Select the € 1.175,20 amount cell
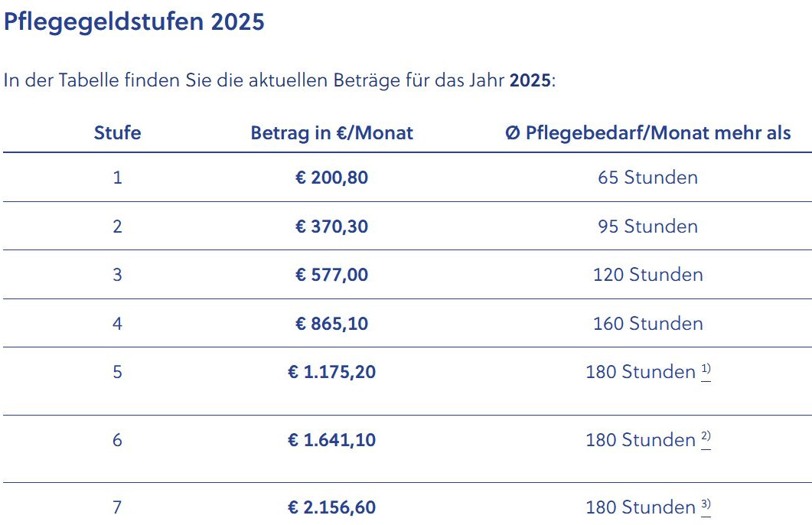812x525 pixels. [331, 372]
